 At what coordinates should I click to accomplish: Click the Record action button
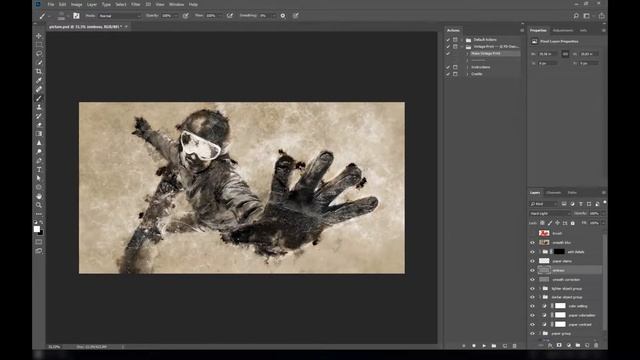coord(474,346)
